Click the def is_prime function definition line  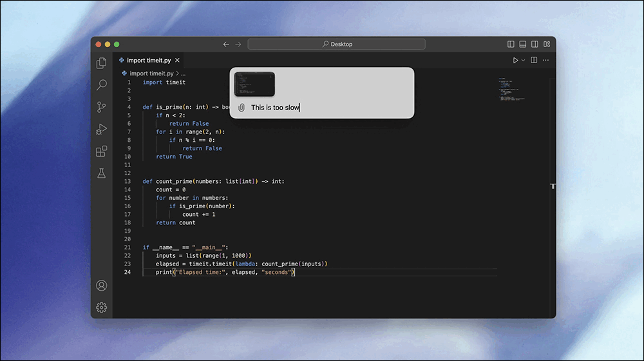click(185, 107)
